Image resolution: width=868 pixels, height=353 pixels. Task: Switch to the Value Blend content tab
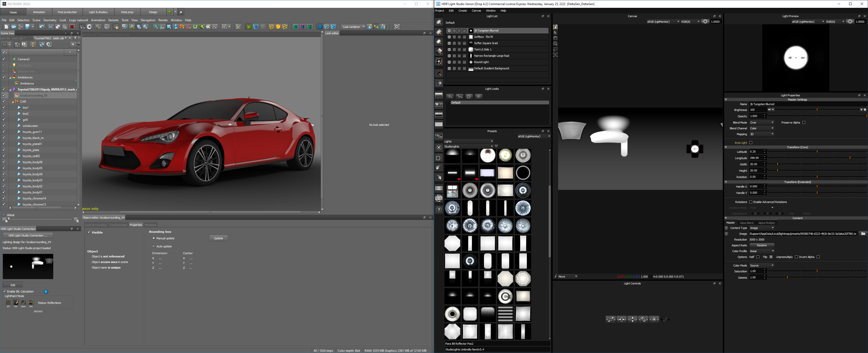[746, 223]
